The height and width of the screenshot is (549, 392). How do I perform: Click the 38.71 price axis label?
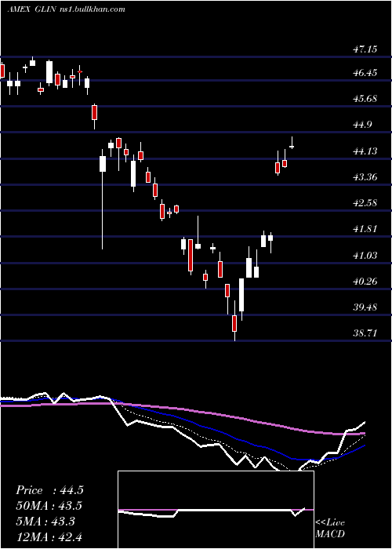[x=365, y=333]
